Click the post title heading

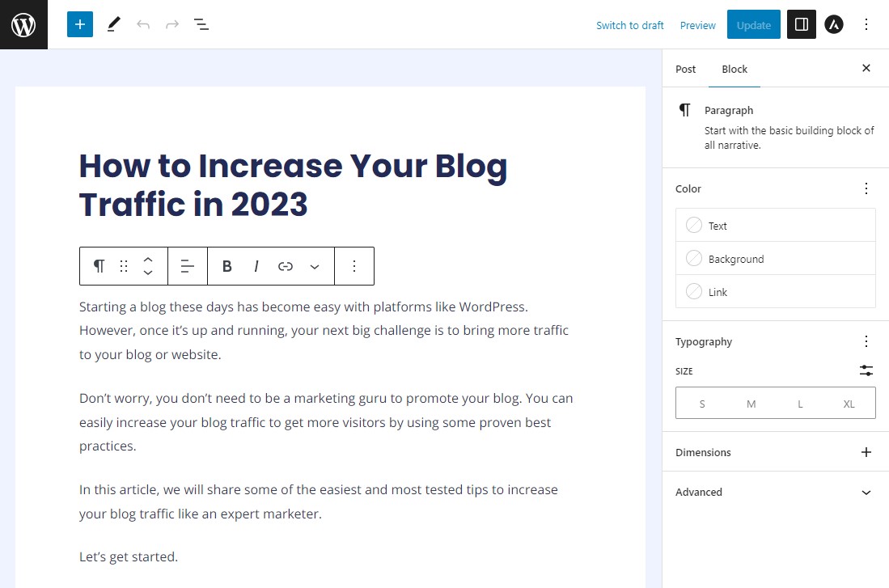tap(293, 185)
